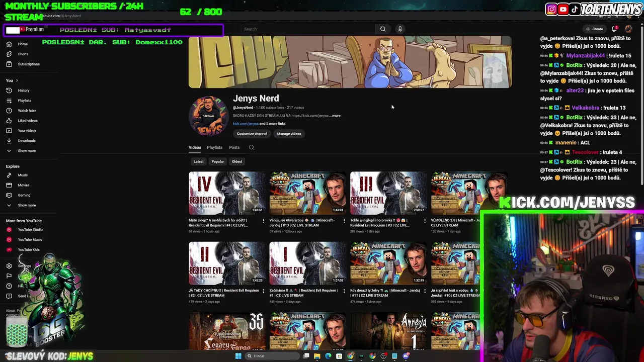The width and height of the screenshot is (644, 362).
Task: Switch to the Posts tab
Action: [x=234, y=147]
